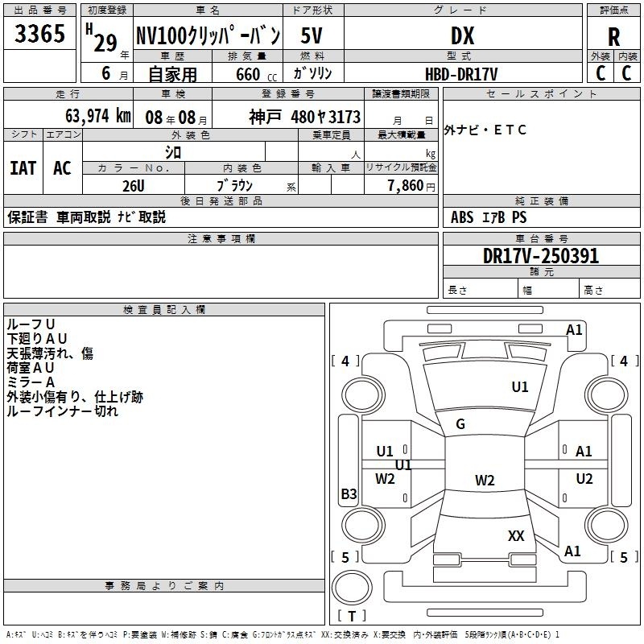The height and width of the screenshot is (644, 644).
Task: Click the car name NV100 Clipper Van
Action: [207, 36]
